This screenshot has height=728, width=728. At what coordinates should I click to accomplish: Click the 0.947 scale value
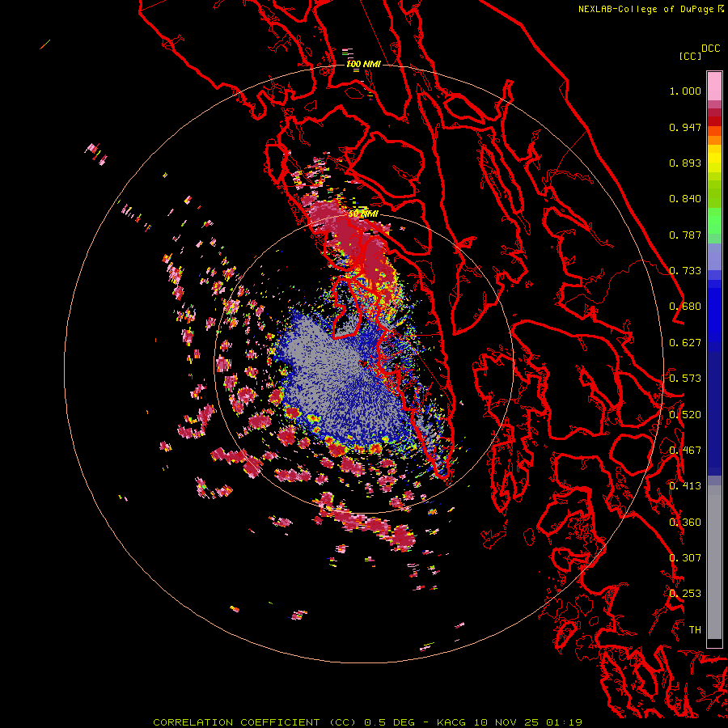685,127
